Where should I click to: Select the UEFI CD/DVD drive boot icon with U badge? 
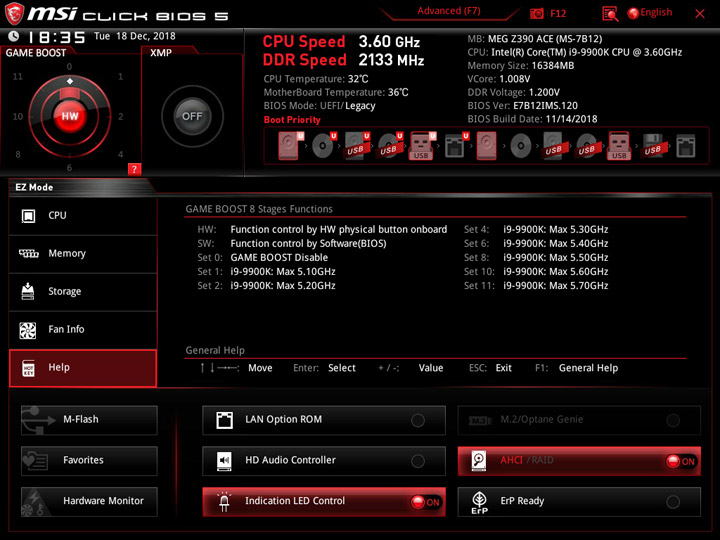323,146
